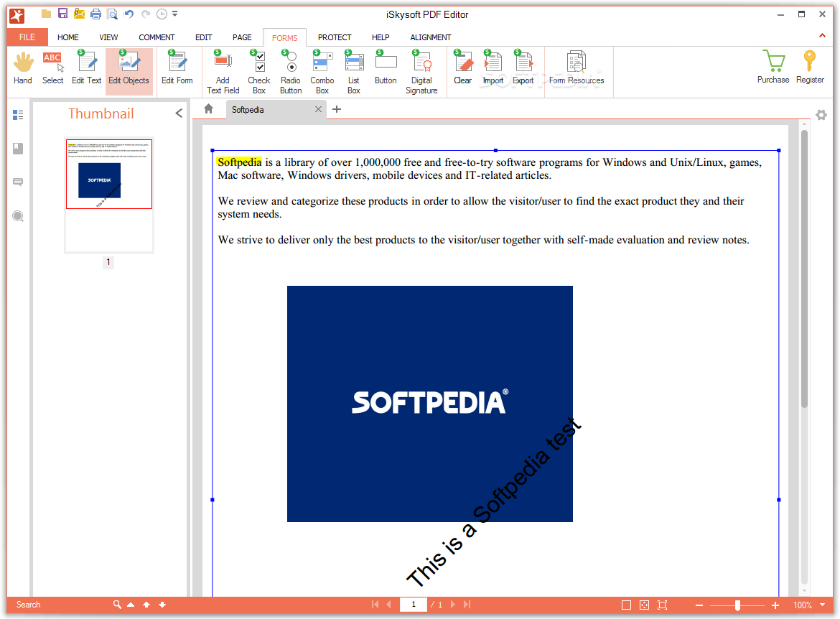Adjust the zoom slider handle
840x619 pixels.
pyautogui.click(x=737, y=605)
